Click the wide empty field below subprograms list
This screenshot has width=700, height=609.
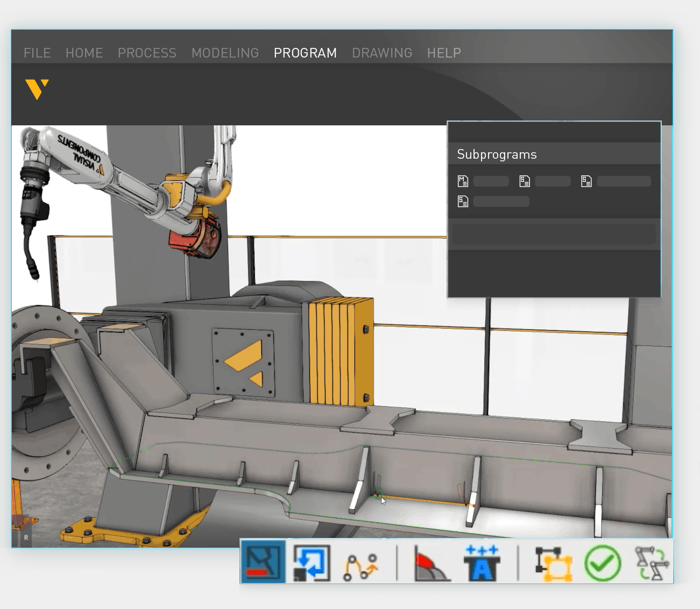point(554,234)
